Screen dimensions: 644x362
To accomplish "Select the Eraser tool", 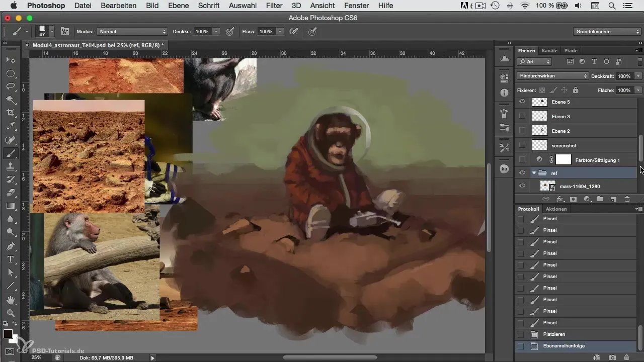I will coord(10,193).
